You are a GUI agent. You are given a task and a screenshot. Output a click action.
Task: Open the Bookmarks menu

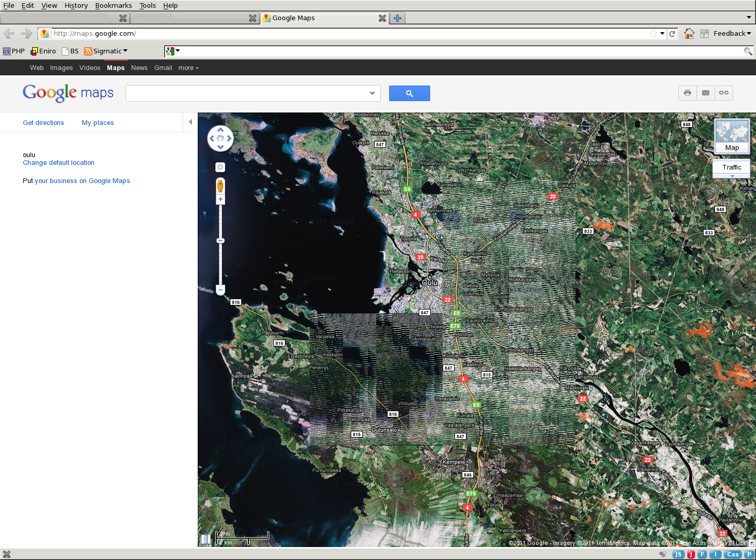[x=113, y=5]
